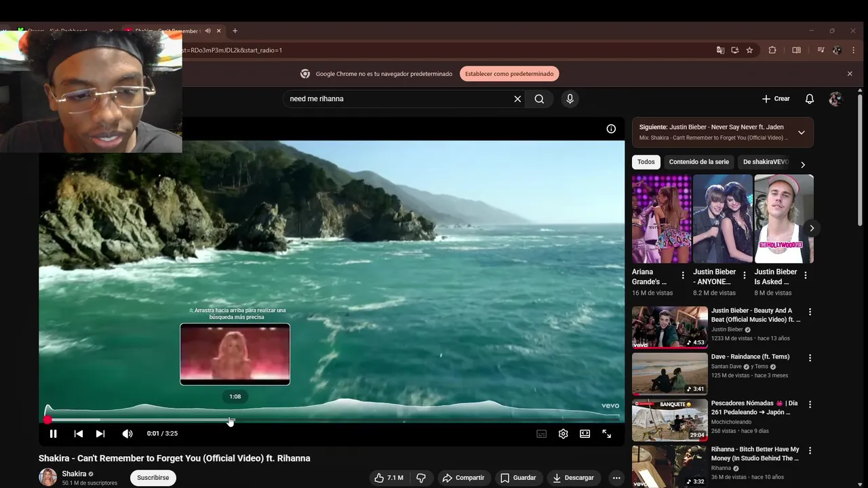Viewport: 868px width, 488px height.
Task: Open options for Justin Bieber Is Asked short
Action: [x=806, y=276]
